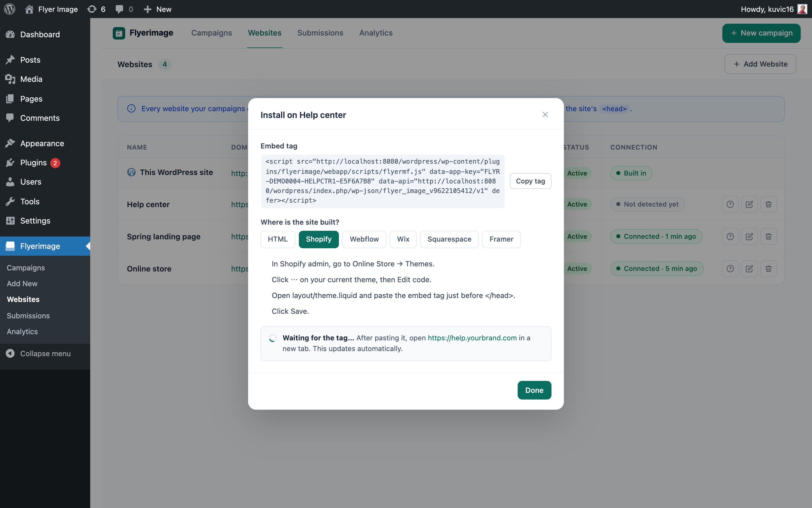The width and height of the screenshot is (812, 508).
Task: Open the help.yourbrand.com link
Action: click(472, 338)
